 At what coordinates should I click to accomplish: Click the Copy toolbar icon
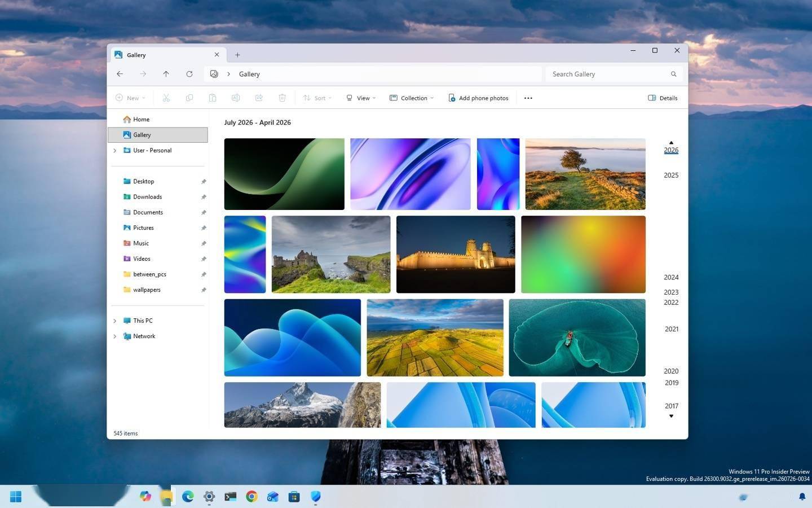pyautogui.click(x=189, y=98)
